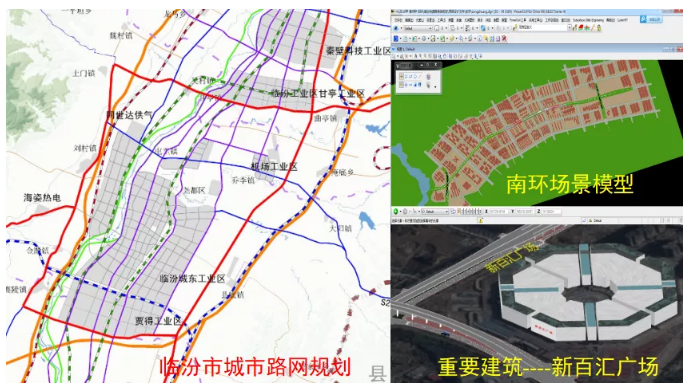This screenshot has width=691, height=389.
Task: Expand the arrow beside the wide toolbar input field
Action: pos(569,27)
